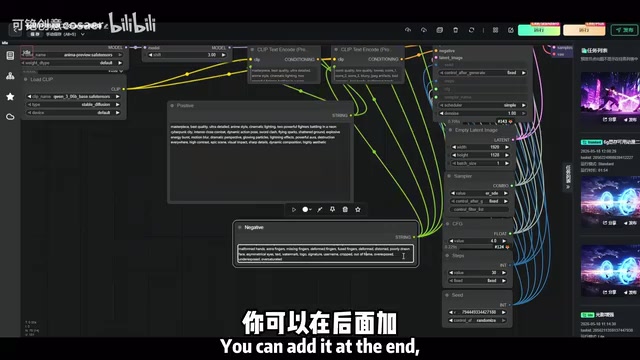
Task: Increase the height value with right arrow
Action: [507, 156]
